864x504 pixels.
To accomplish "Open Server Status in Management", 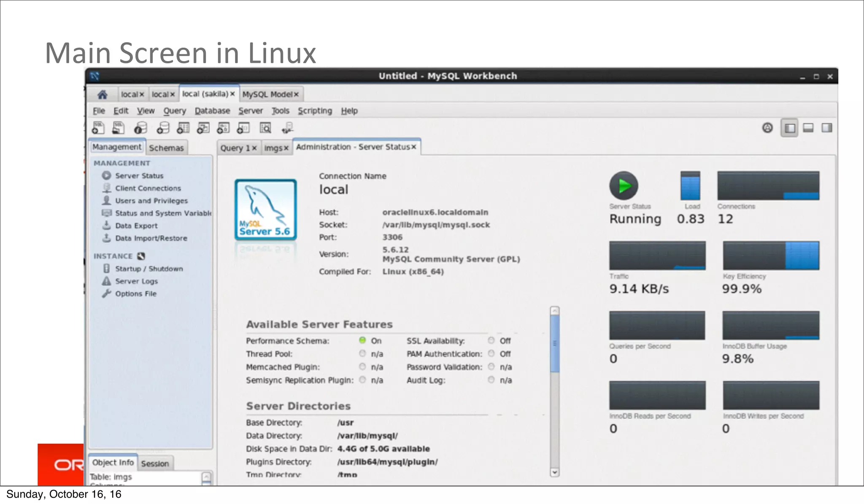I will click(139, 175).
